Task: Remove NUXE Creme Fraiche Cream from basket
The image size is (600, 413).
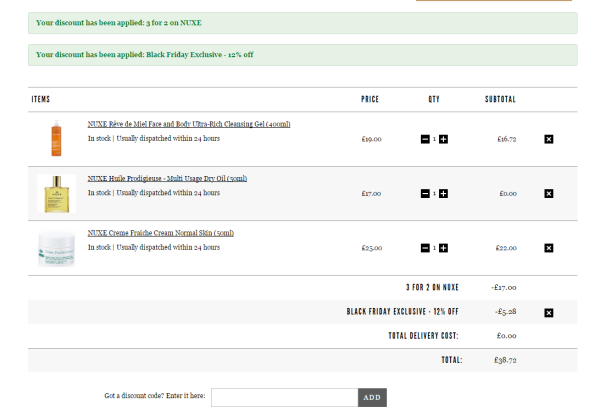Action: (x=548, y=248)
